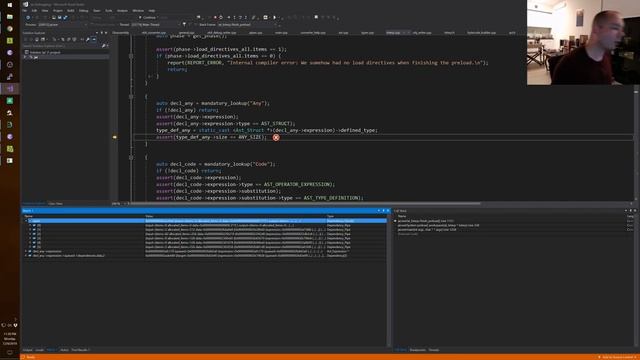Screen dimensions: 640x360
Task: Switch to the Disassembly tab
Action: [120, 33]
